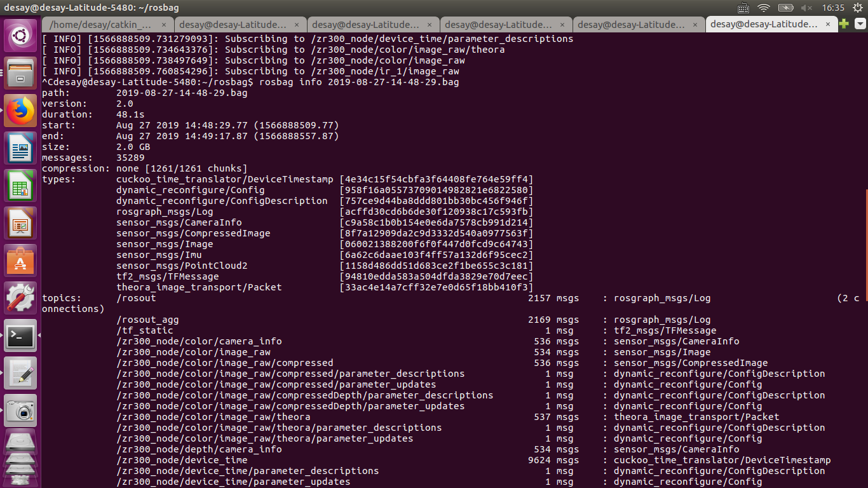Click the Terminal launcher icon
The height and width of the screenshot is (488, 868).
tap(20, 335)
